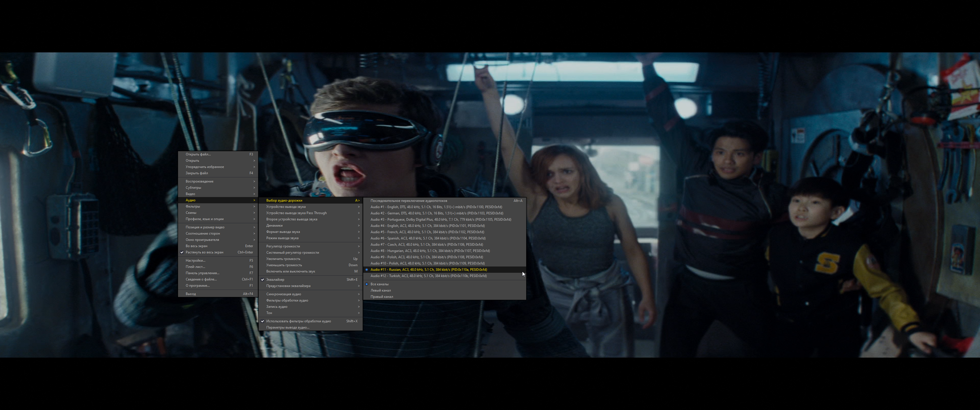This screenshot has height=410, width=980.
Task: Open "Панель управления..." item
Action: point(218,273)
